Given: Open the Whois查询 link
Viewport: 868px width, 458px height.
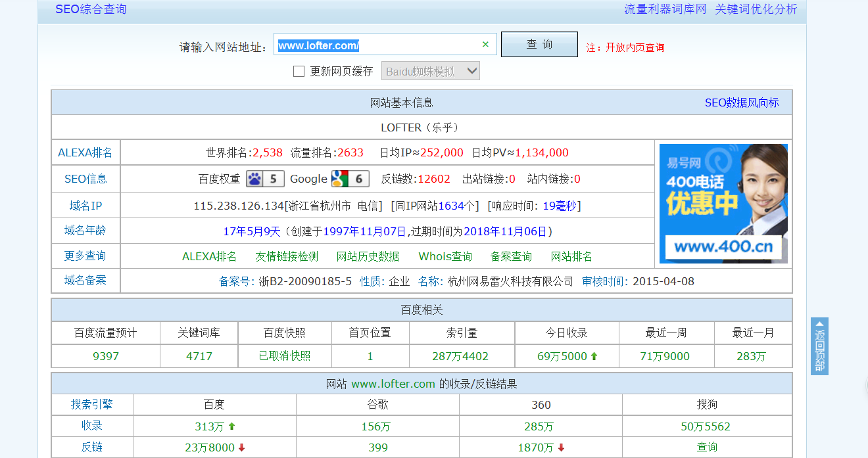Looking at the screenshot, I should click(x=445, y=256).
